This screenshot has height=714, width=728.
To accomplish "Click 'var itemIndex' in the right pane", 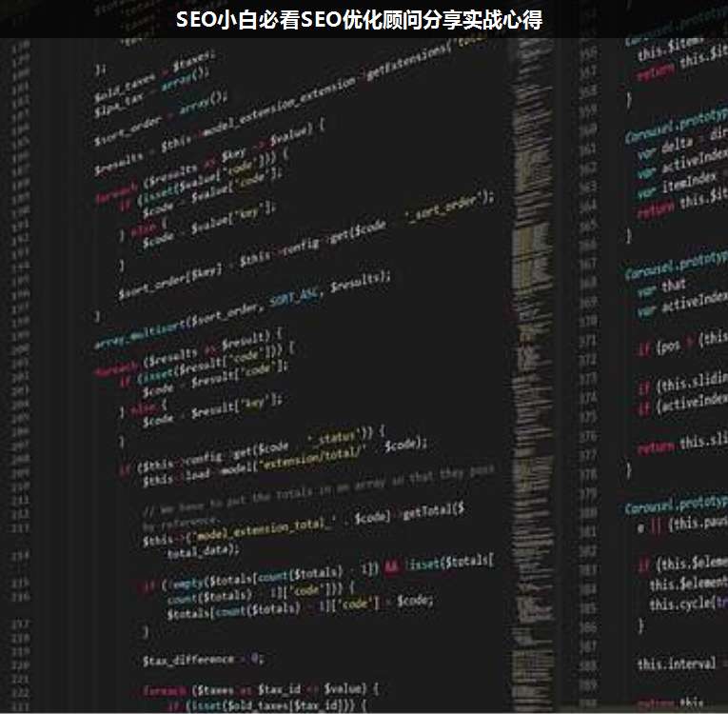I will click(678, 187).
